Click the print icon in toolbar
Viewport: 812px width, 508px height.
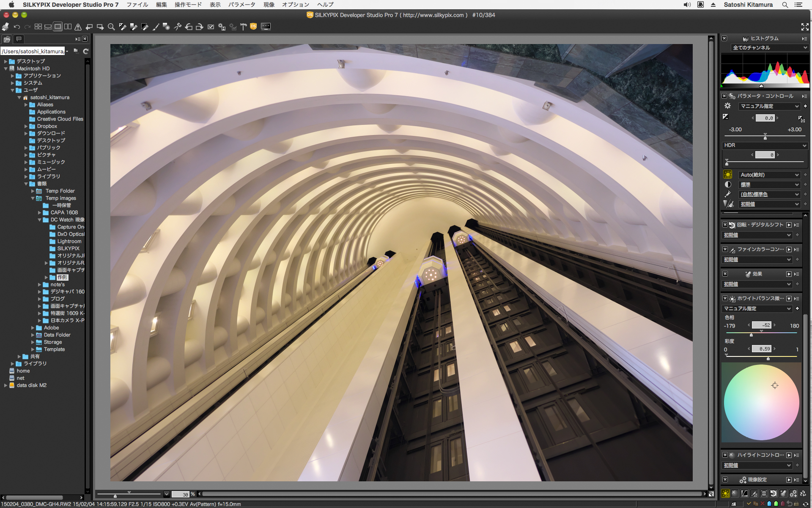(5, 27)
